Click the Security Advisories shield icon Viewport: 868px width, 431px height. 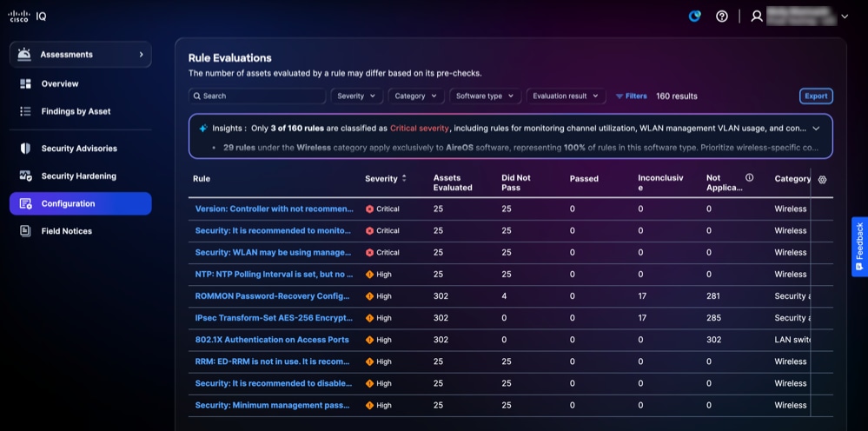pos(25,149)
